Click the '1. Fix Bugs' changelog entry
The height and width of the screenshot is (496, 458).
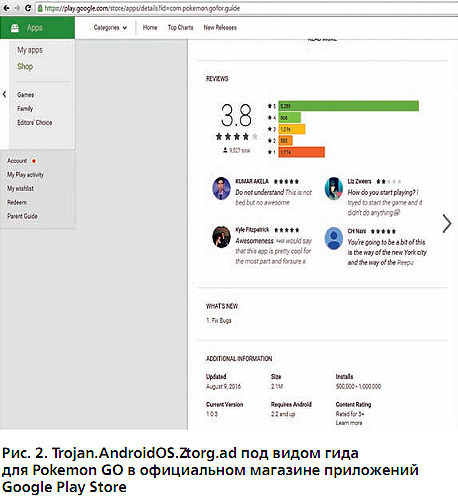[x=219, y=320]
